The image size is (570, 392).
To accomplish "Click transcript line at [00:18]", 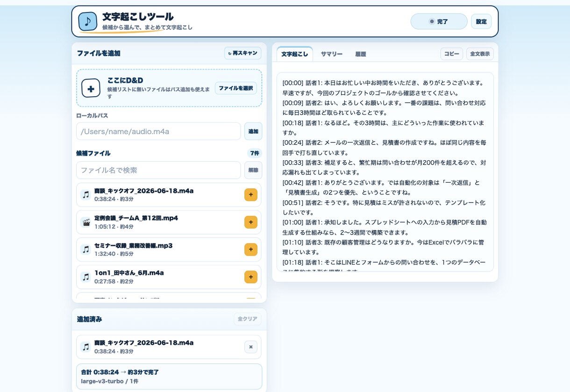I will 384,128.
